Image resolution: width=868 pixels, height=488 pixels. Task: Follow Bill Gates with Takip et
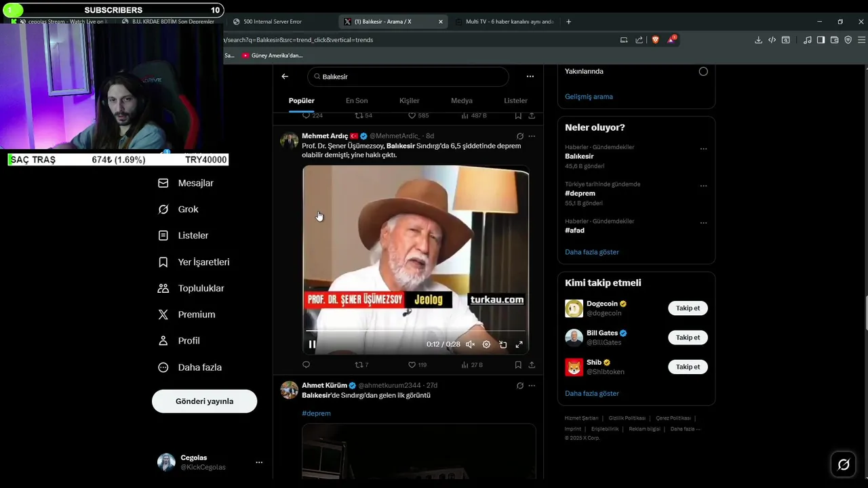click(688, 338)
